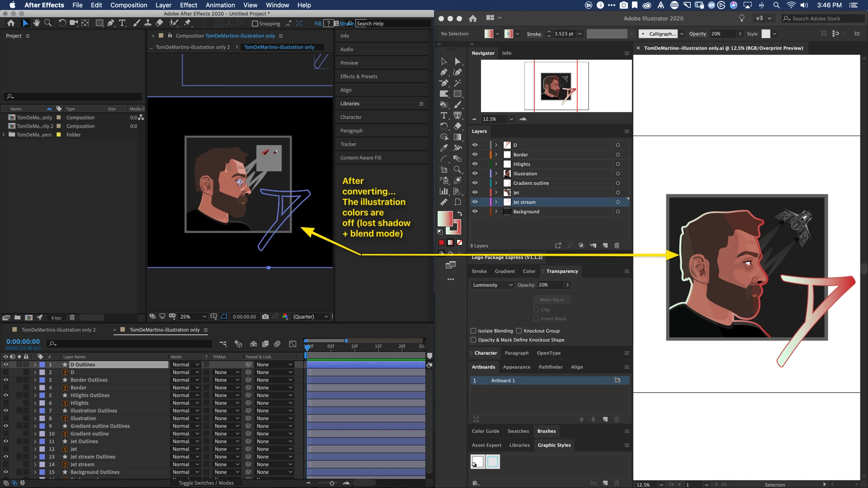Enable the Isolate Blending checkbox

pos(473,331)
